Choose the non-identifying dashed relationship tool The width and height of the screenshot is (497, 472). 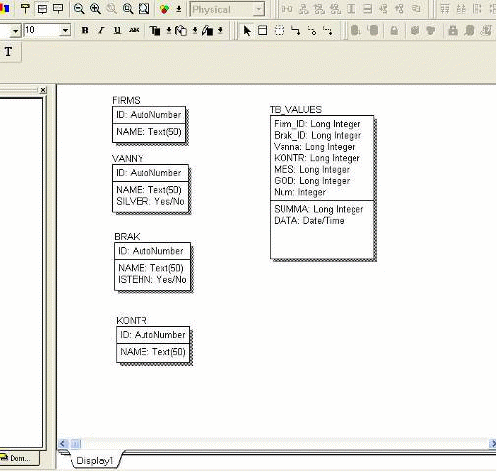click(328, 31)
